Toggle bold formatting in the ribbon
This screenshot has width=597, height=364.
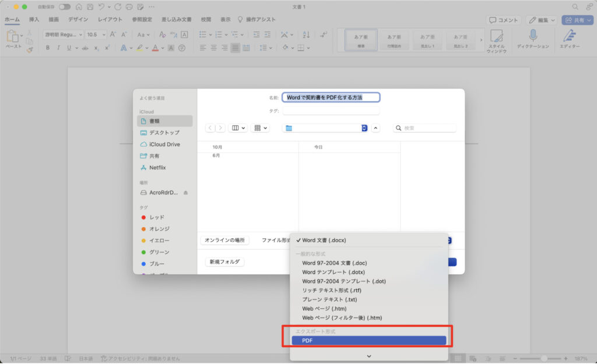(48, 48)
